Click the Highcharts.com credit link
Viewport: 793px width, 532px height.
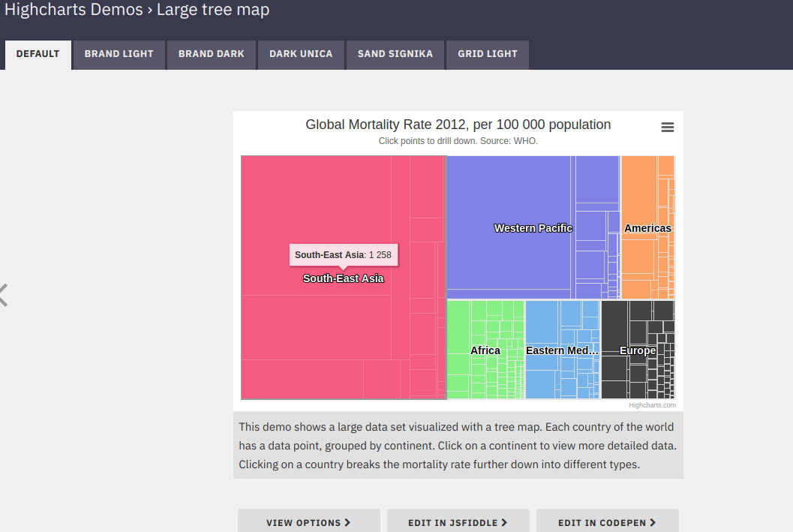(652, 404)
